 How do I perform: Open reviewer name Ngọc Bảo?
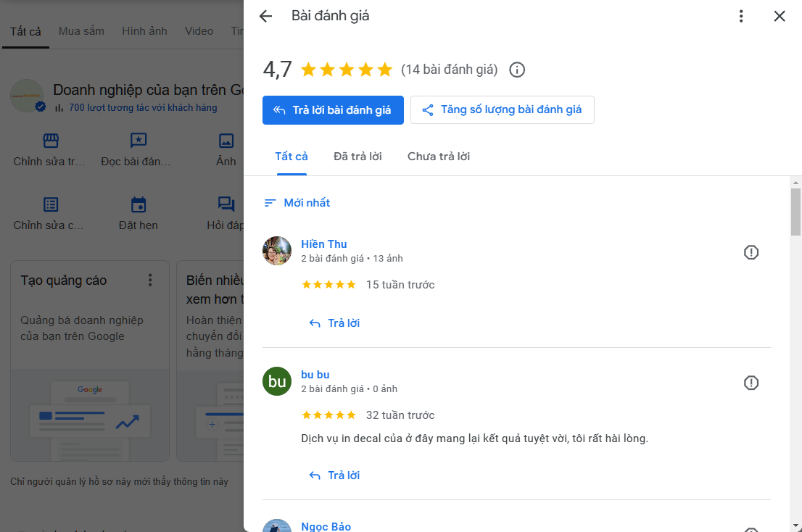tap(326, 526)
